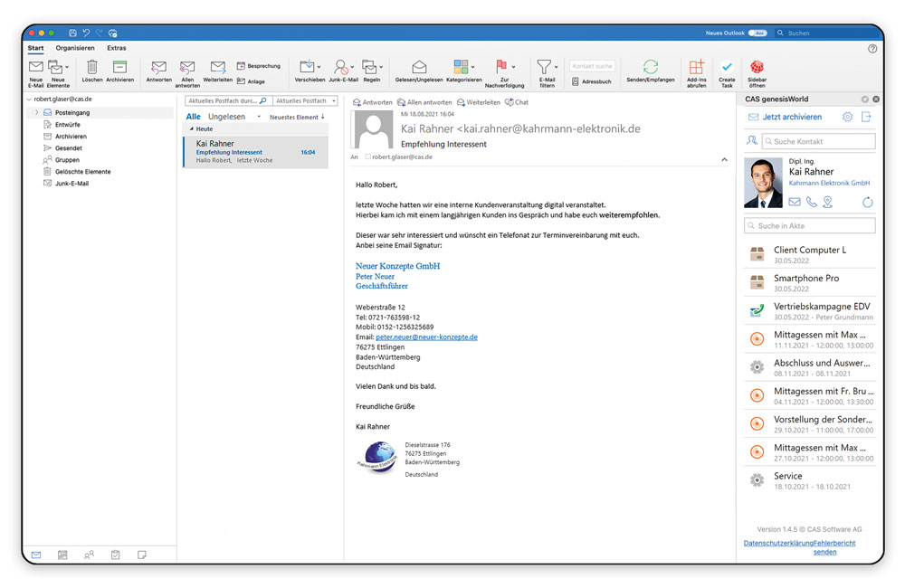This screenshot has width=905, height=588.
Task: Refresh Kai Rahner contact record
Action: click(867, 202)
